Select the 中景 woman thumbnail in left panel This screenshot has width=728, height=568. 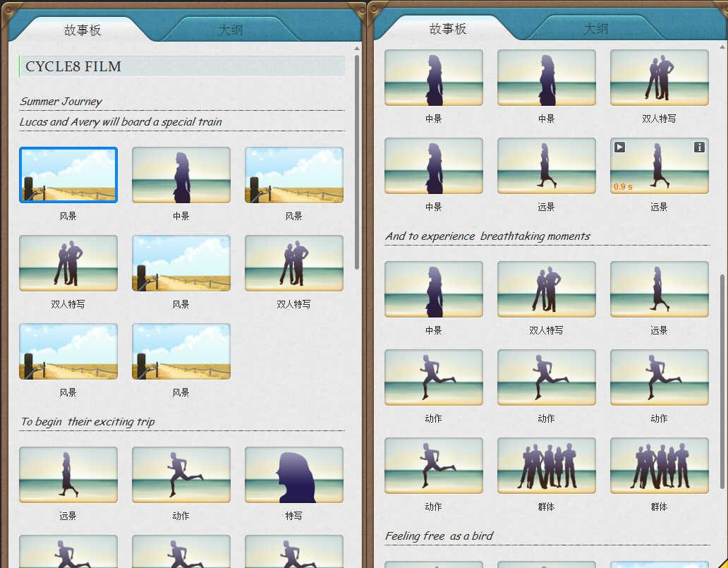tap(181, 175)
